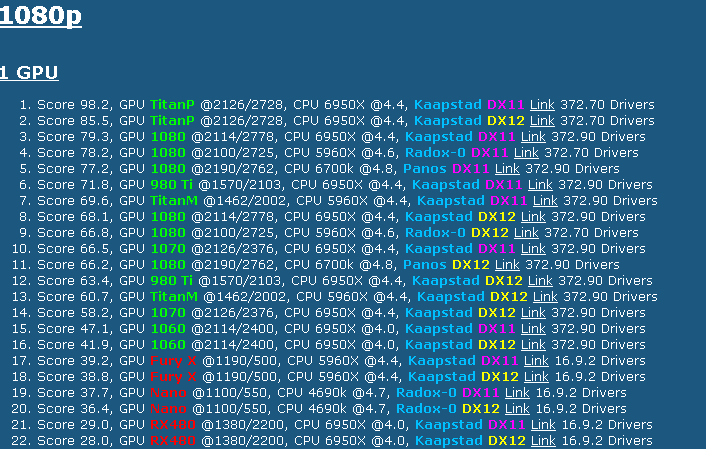Viewport: 706px width, 449px height.
Task: Click Score 47.1 in row 15
Action: click(75, 329)
